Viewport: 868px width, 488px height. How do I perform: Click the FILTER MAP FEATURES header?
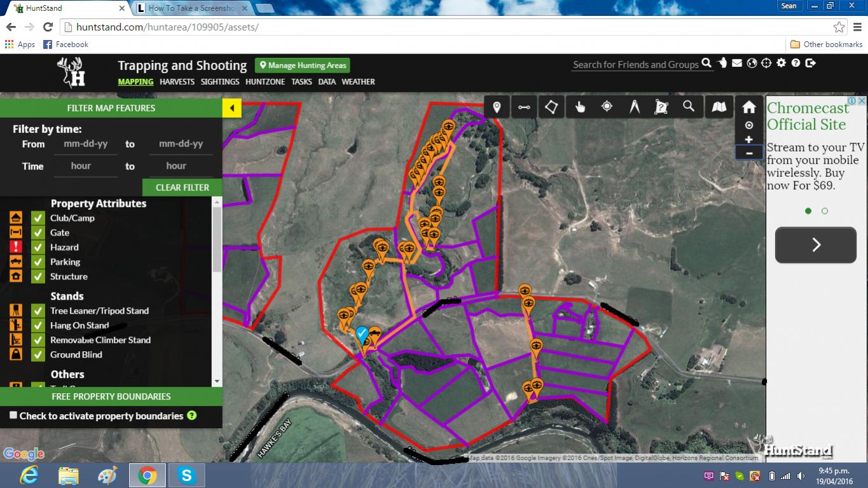[x=111, y=108]
